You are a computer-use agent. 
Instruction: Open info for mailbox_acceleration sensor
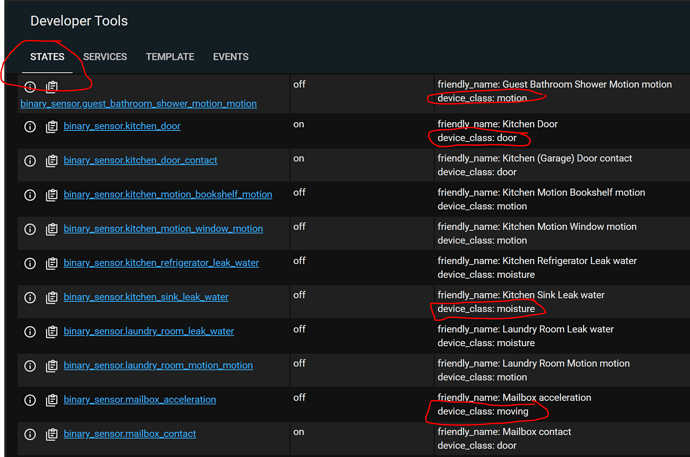tap(30, 400)
